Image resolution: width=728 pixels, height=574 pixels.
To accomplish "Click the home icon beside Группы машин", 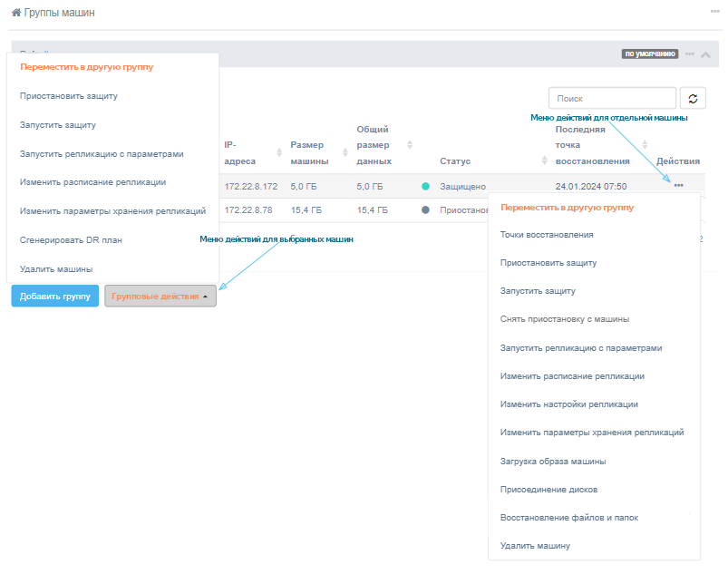I will (x=16, y=13).
